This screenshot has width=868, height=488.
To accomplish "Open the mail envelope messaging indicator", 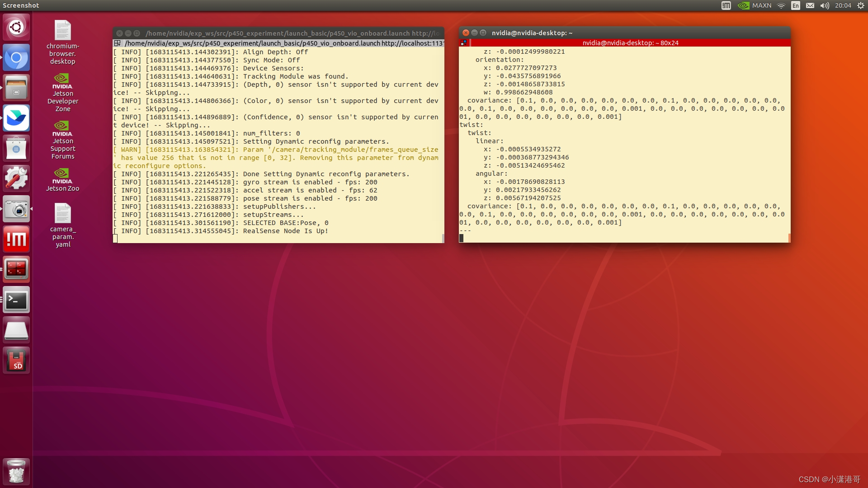I will pos(810,5).
